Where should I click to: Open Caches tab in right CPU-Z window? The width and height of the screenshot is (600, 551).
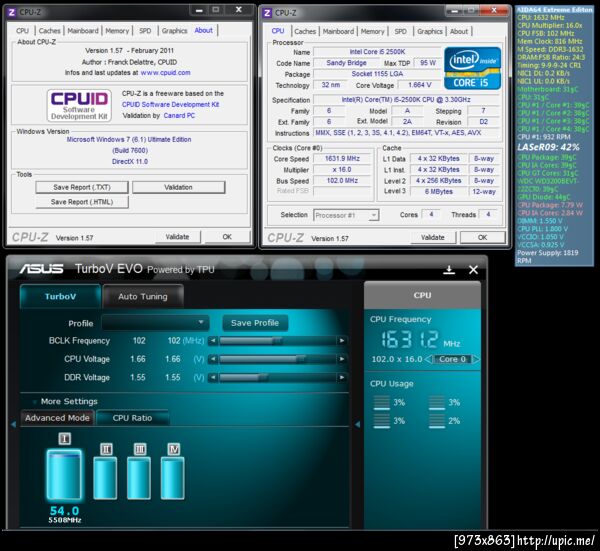tap(305, 31)
